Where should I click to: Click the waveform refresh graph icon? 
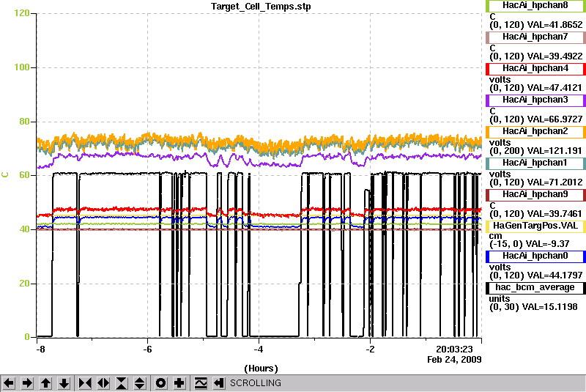(201, 383)
